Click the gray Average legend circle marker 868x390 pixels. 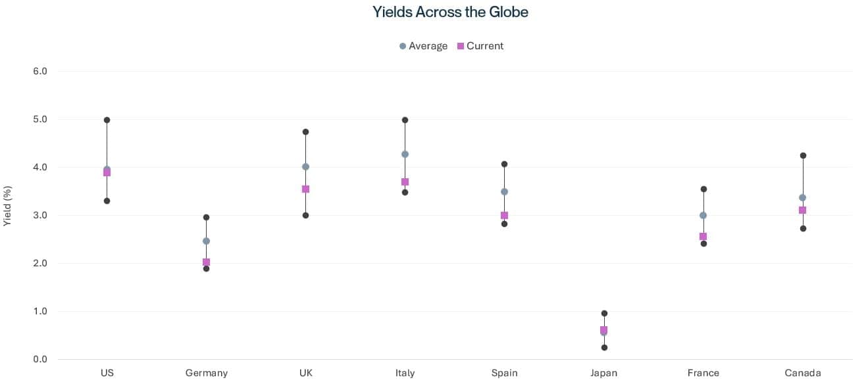pos(403,46)
